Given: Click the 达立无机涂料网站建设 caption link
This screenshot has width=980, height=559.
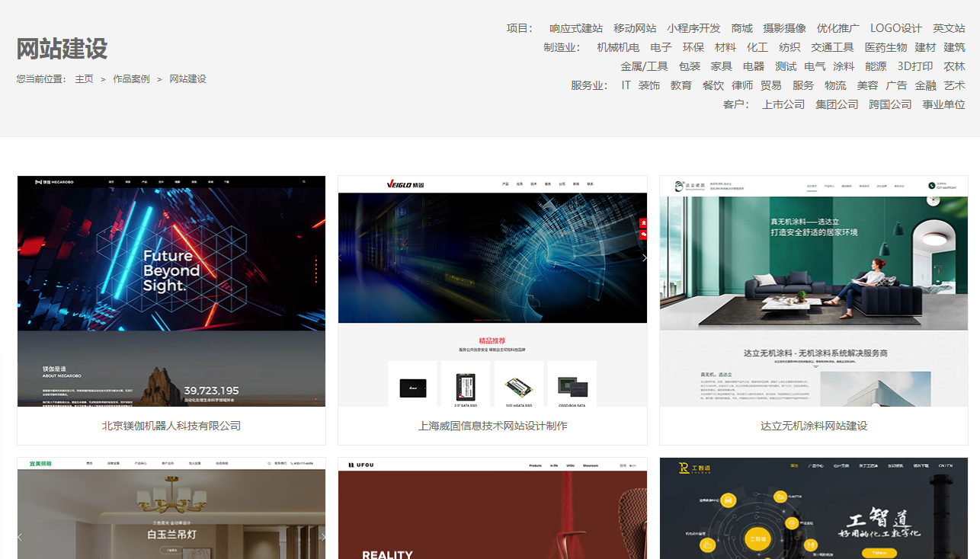Looking at the screenshot, I should [x=813, y=426].
